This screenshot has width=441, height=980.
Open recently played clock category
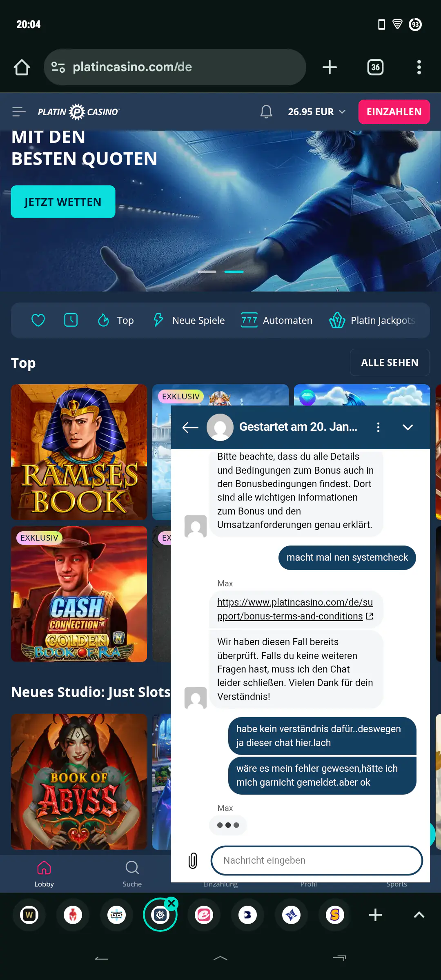pyautogui.click(x=71, y=320)
